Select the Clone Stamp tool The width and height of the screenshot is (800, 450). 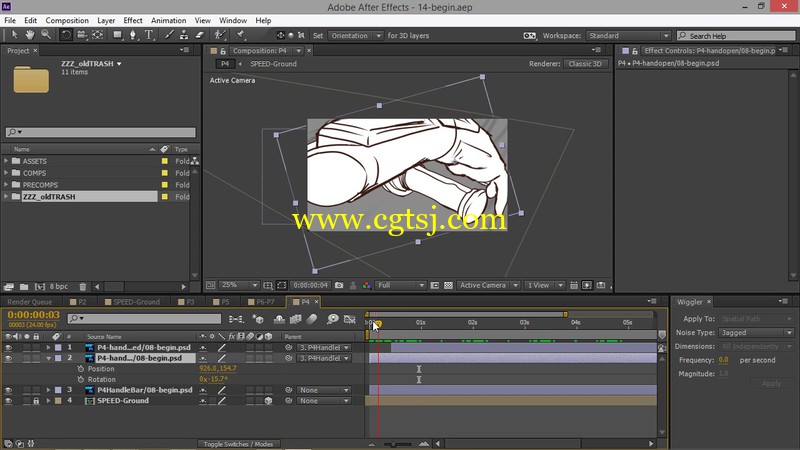184,35
